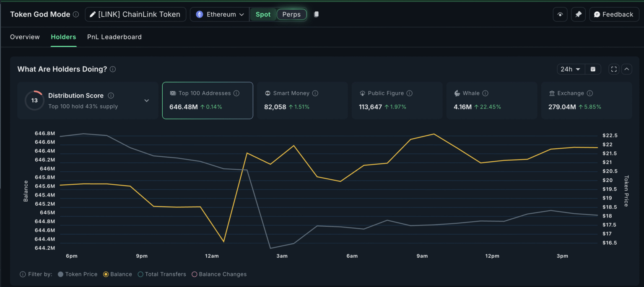Collapse the holders panel with the chevron
This screenshot has height=287, width=644.
click(x=627, y=69)
